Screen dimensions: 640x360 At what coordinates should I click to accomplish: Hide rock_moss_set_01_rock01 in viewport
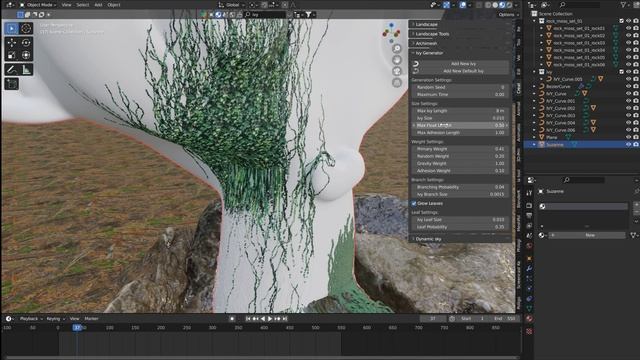pos(629,28)
